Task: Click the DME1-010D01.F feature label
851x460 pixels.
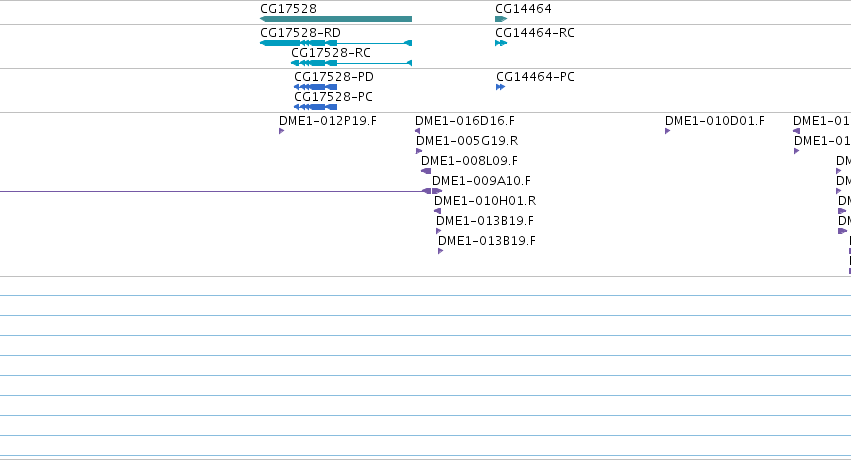Action: point(715,120)
